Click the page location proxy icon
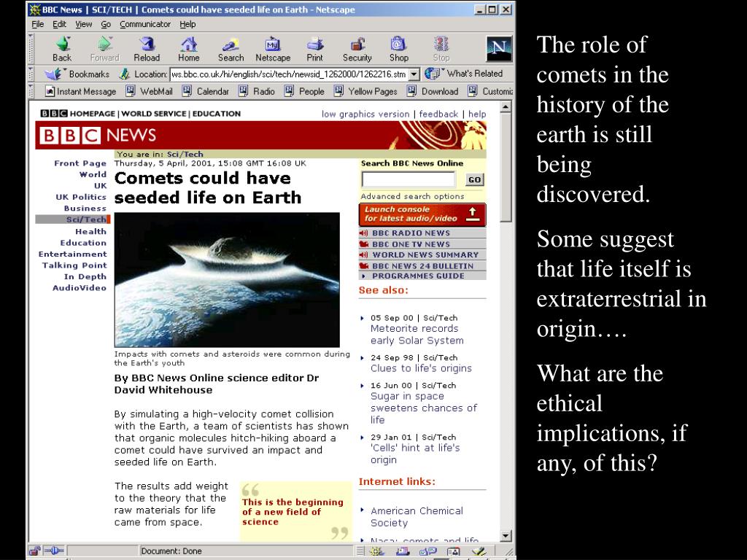The height and width of the screenshot is (560, 747). click(124, 74)
